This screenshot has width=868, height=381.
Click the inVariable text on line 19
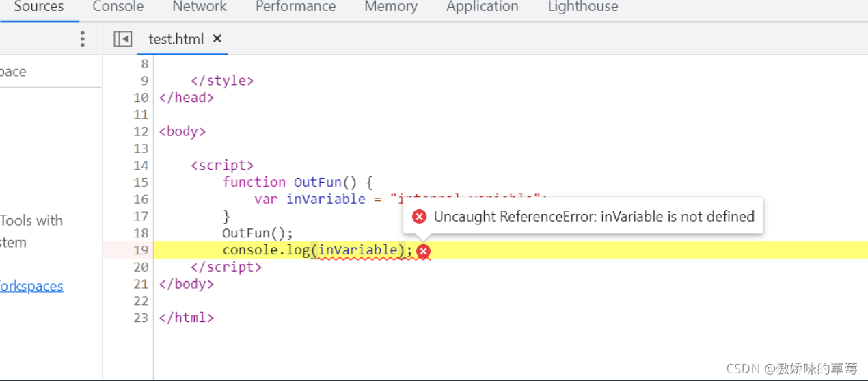click(x=357, y=250)
